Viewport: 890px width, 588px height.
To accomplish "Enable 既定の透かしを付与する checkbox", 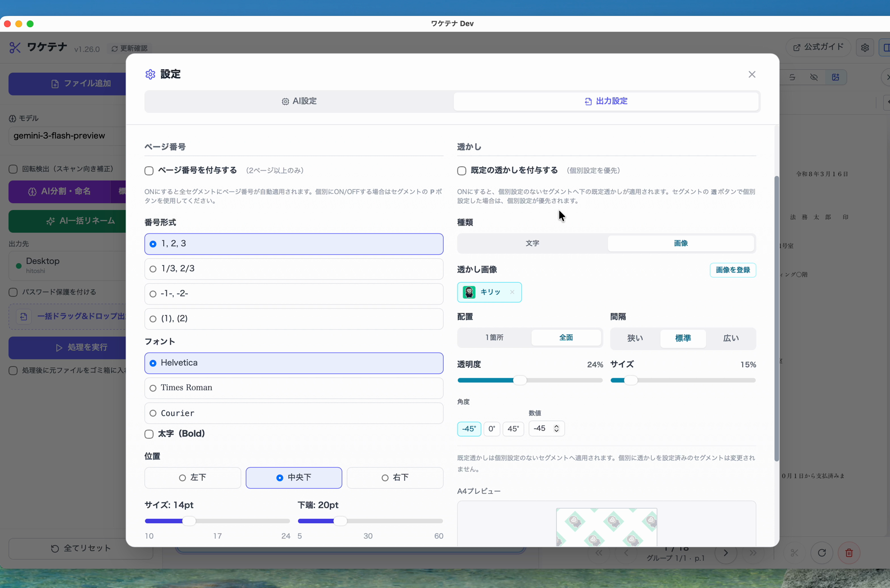I will pyautogui.click(x=462, y=171).
